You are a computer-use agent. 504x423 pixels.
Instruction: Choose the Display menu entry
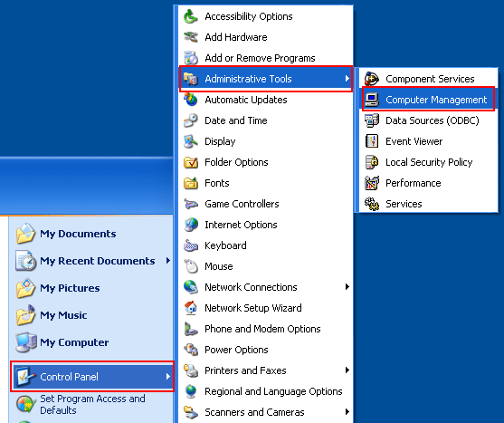[266, 141]
